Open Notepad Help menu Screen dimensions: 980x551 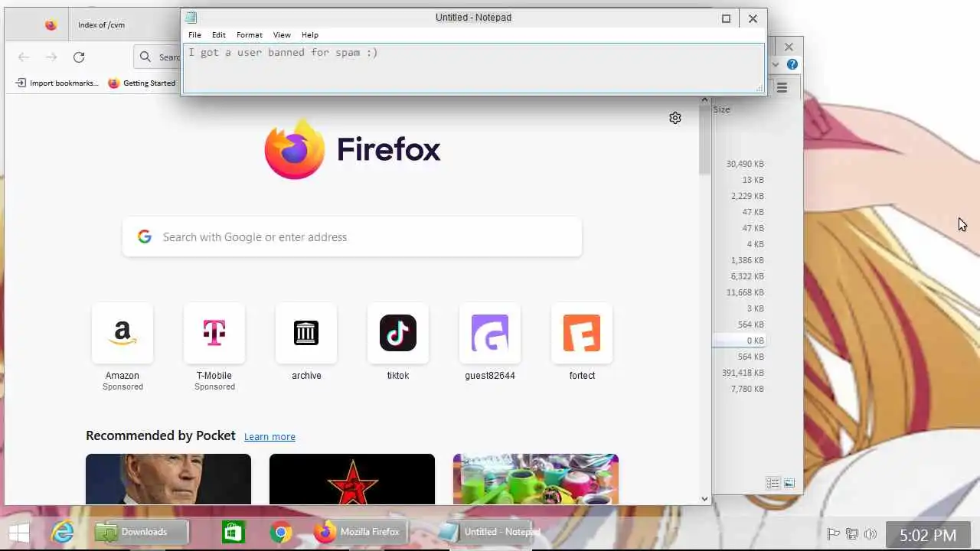[310, 34]
